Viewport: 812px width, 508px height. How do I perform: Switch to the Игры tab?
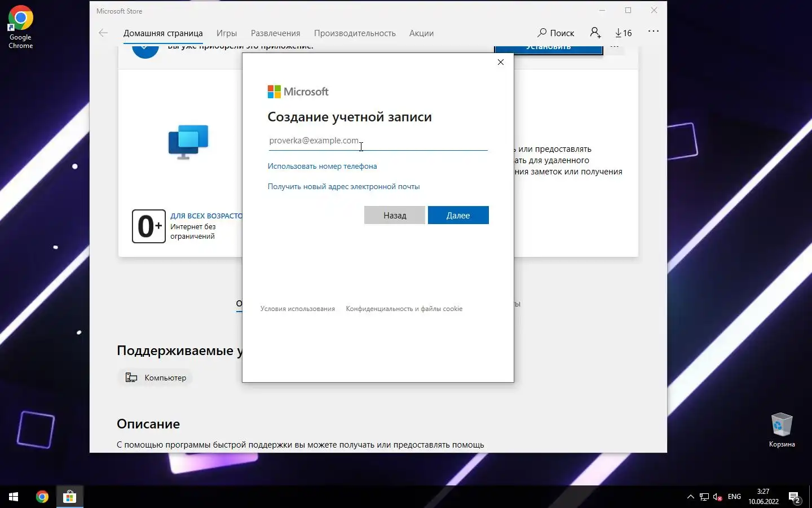[x=227, y=33]
